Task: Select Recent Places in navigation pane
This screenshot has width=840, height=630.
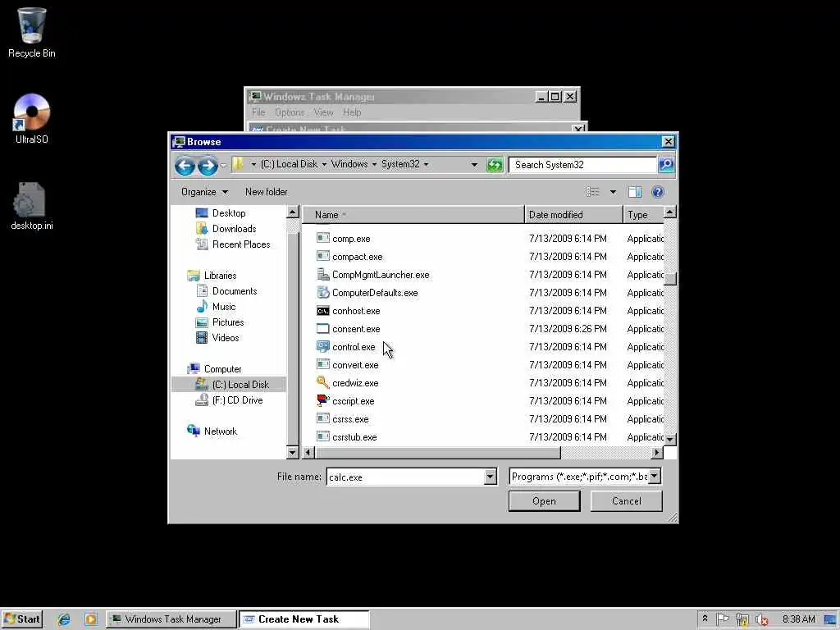Action: [x=241, y=244]
